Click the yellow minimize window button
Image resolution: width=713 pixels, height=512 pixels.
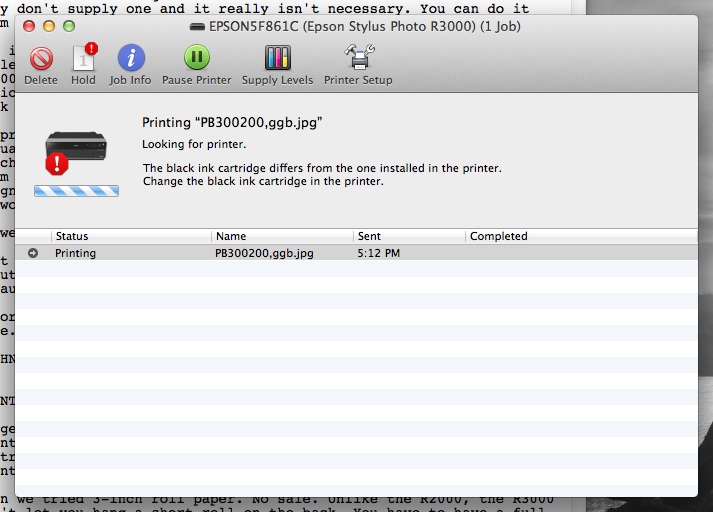49,24
